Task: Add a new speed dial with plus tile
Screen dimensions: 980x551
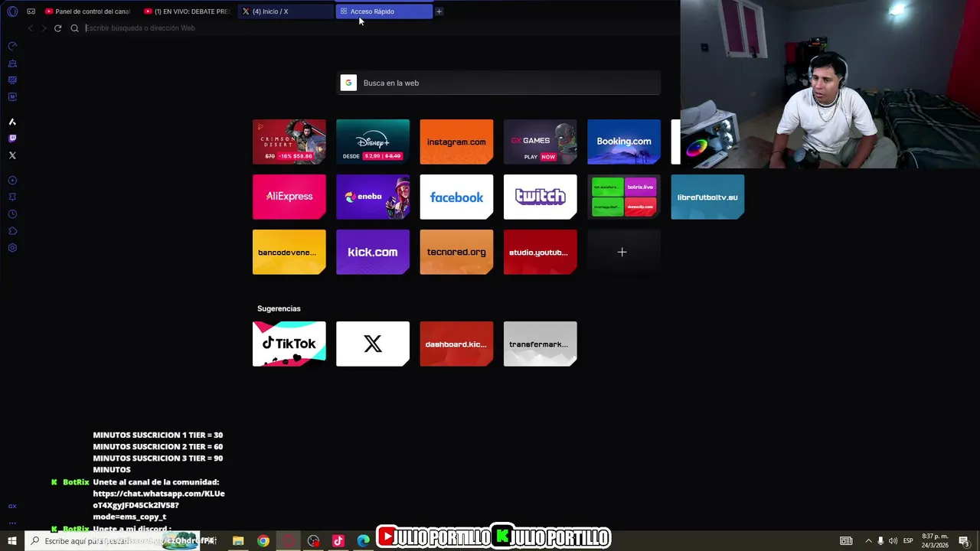Action: 624,252
